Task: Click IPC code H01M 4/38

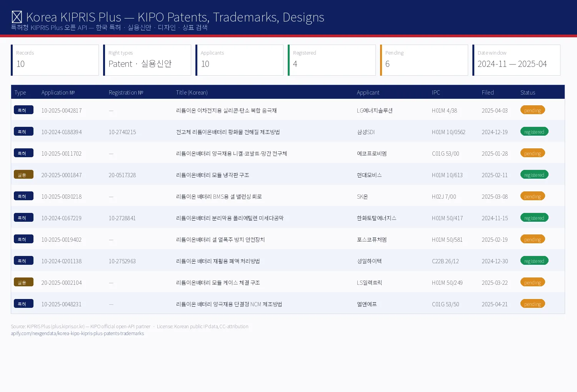Action: click(x=444, y=111)
